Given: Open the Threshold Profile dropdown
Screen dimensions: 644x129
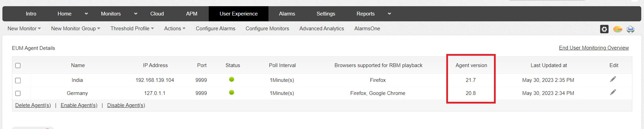Looking at the screenshot, I should [132, 29].
